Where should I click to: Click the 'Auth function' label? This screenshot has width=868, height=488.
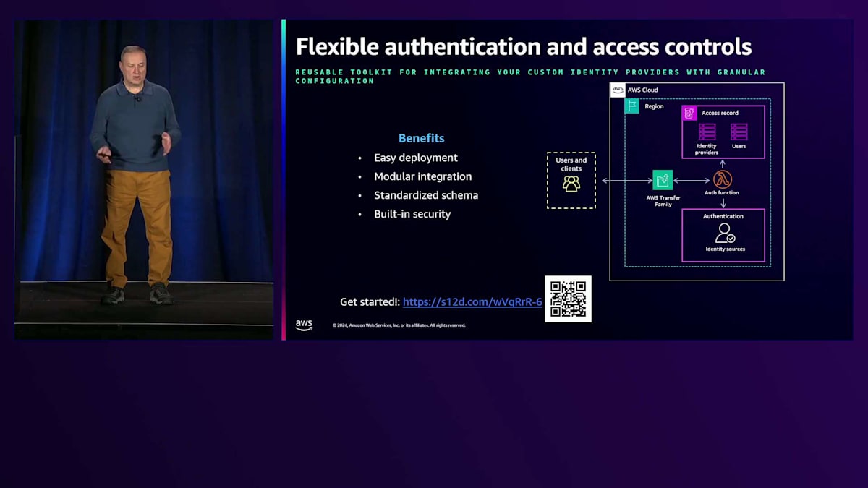(722, 193)
